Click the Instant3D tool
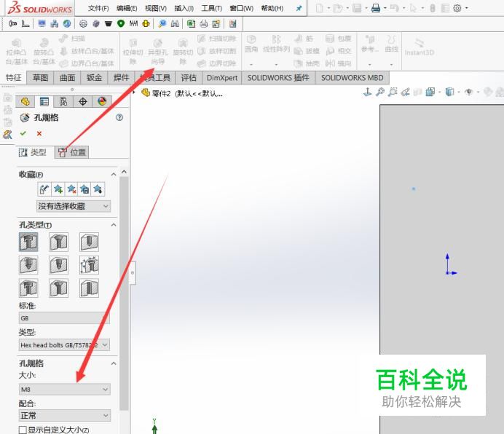The image size is (504, 434). click(419, 47)
